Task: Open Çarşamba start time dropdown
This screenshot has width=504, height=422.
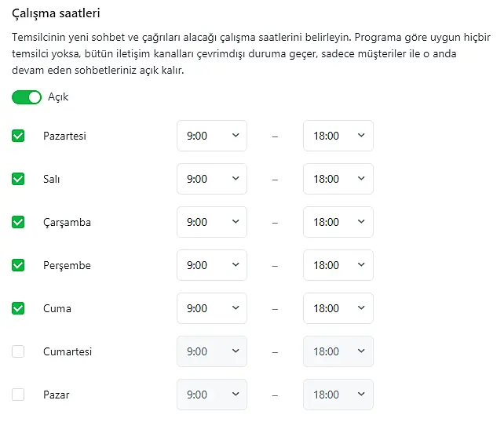Action: (212, 222)
